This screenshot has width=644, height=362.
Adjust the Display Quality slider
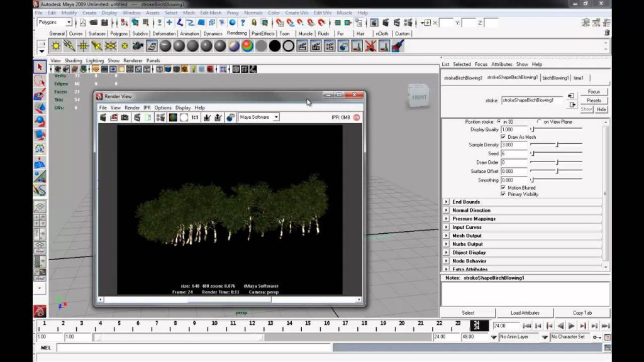(x=557, y=129)
